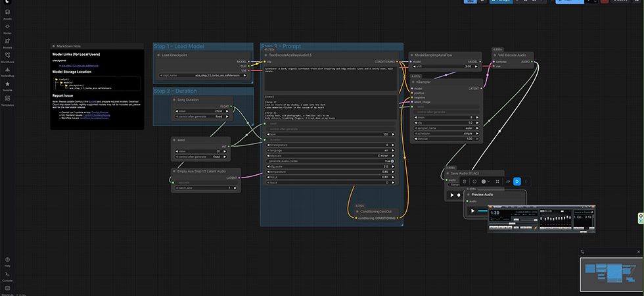
Task: Click the trash delete icon in node toolbar
Action: point(464,181)
